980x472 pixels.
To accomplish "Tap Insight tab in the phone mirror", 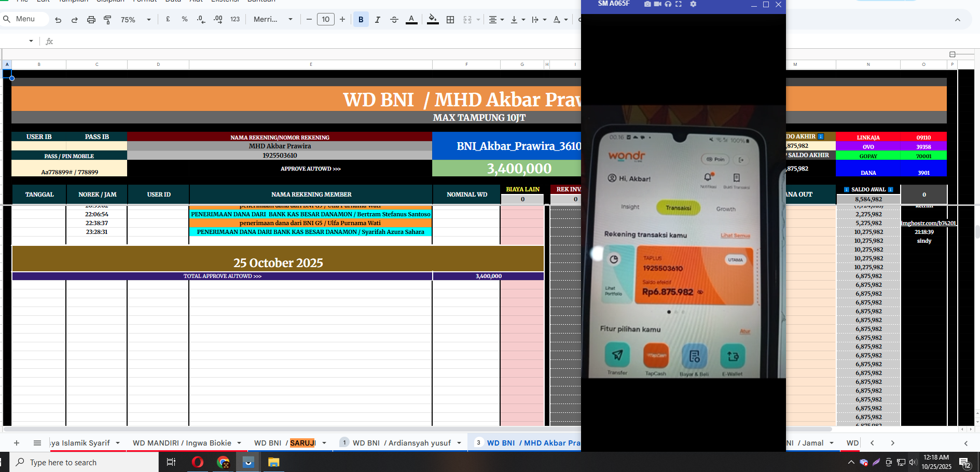I will [x=630, y=206].
